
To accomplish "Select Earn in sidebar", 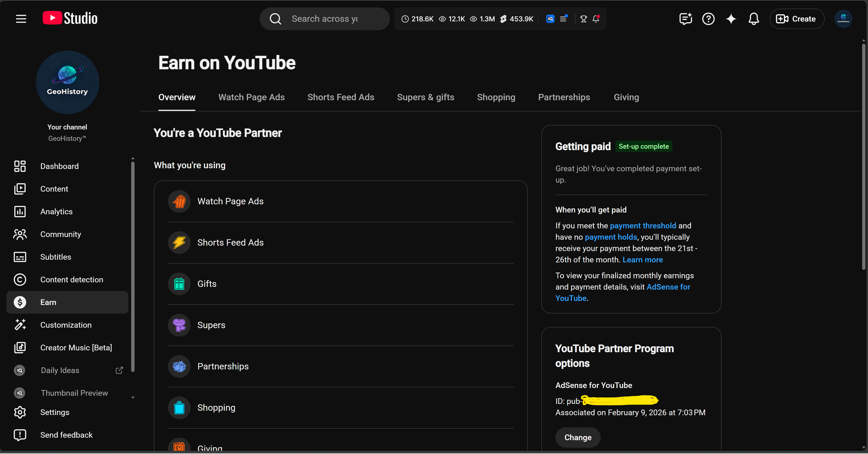I will point(67,302).
